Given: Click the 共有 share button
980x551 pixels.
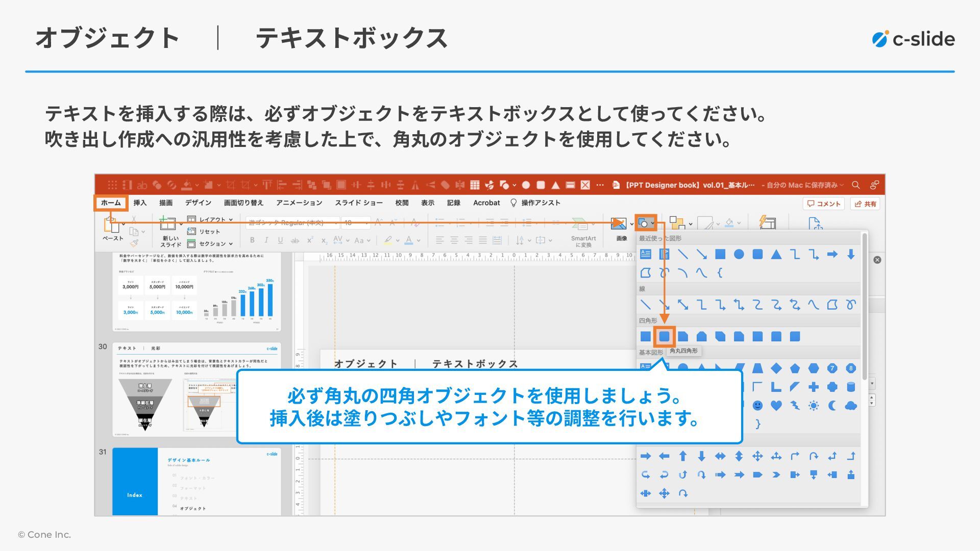Looking at the screenshot, I should point(865,204).
